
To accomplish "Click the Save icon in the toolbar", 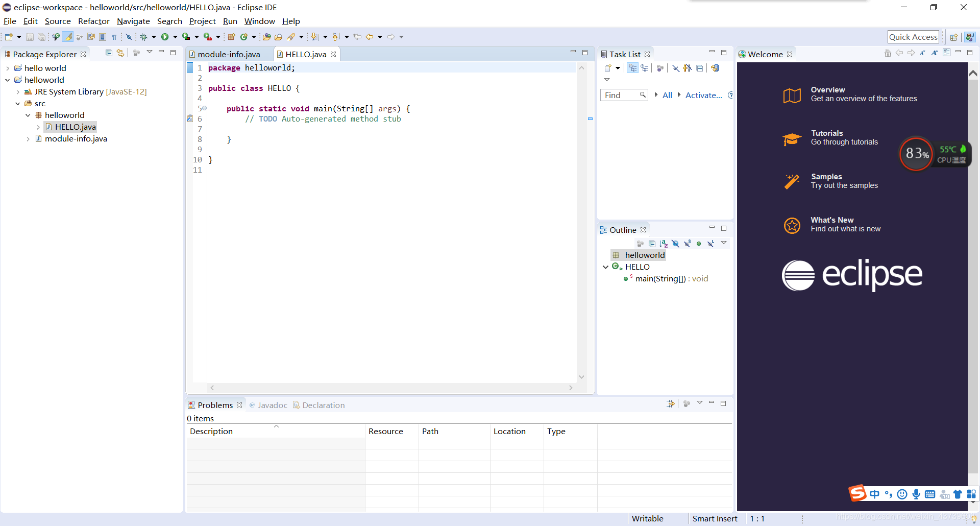I will tap(29, 37).
